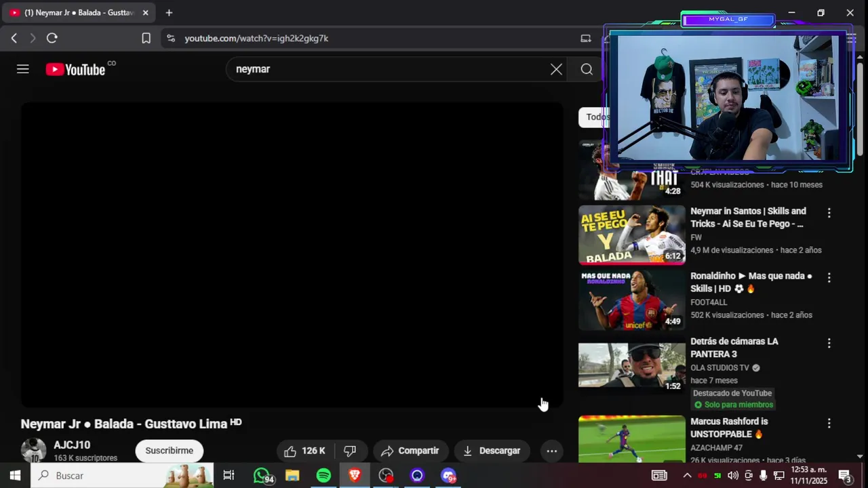Show hidden system tray icons
Image resolution: width=868 pixels, height=488 pixels.
pyautogui.click(x=687, y=476)
